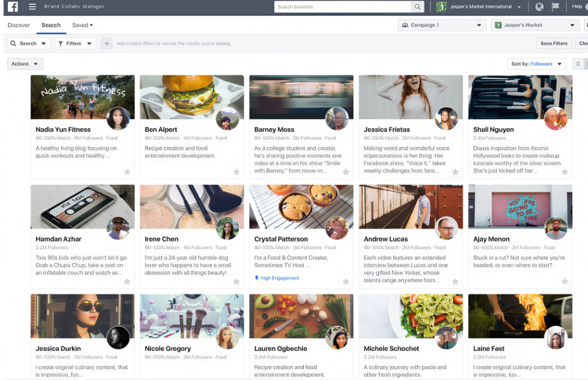The image size is (588, 380).
Task: Click the Facebook logo icon
Action: pos(12,6)
